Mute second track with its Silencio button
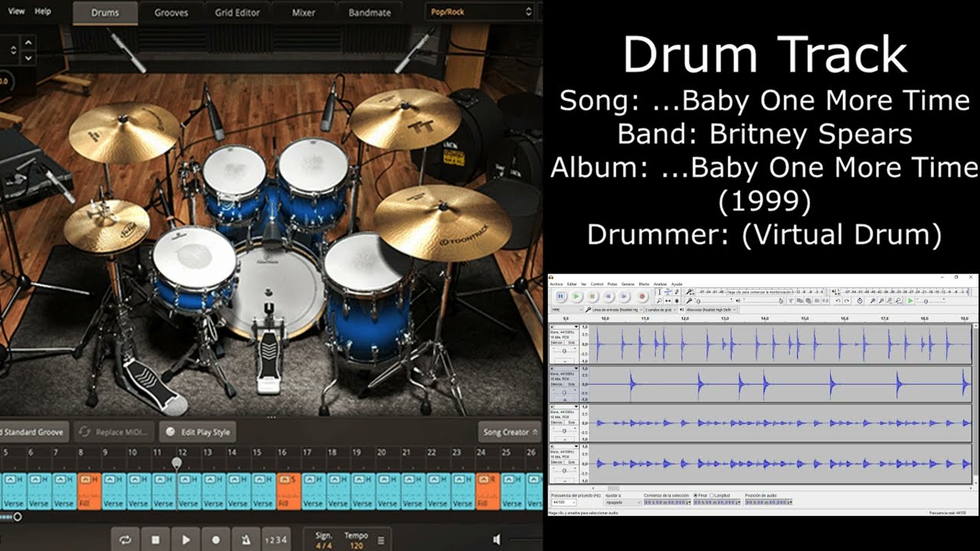Screen dimensions: 980x551 [x=557, y=384]
